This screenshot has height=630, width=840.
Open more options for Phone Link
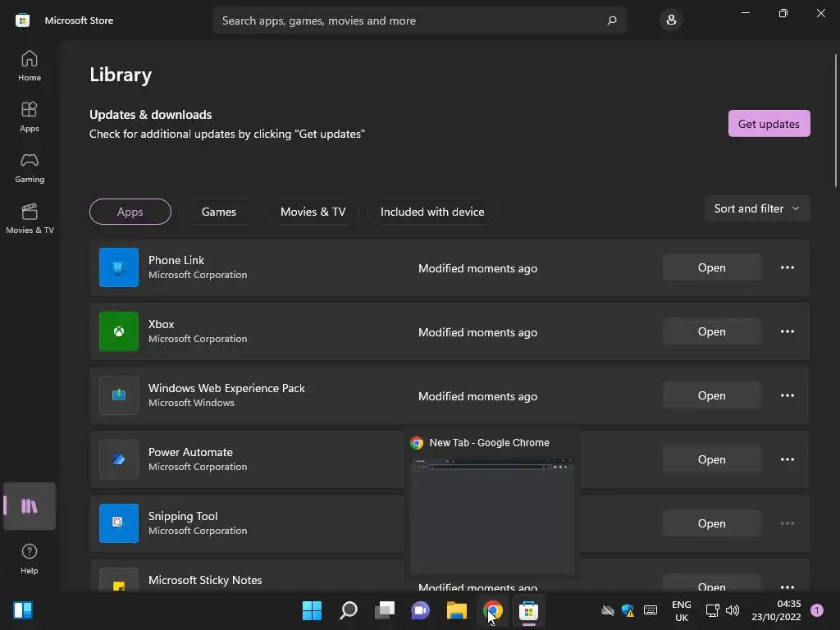coord(787,267)
